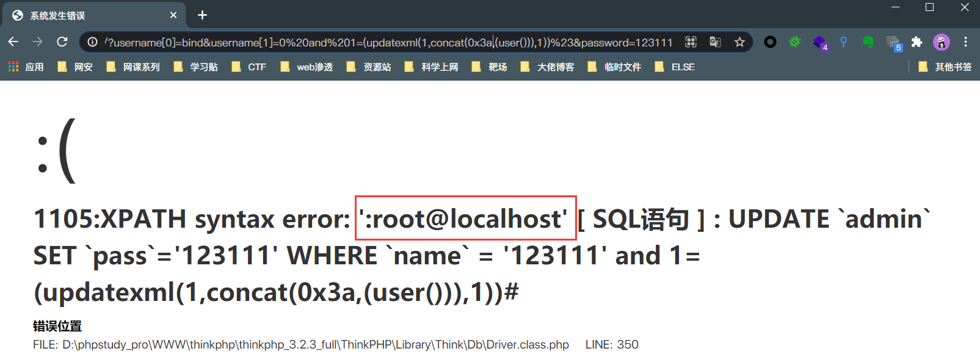
Task: Open the black circle extension
Action: 770,42
